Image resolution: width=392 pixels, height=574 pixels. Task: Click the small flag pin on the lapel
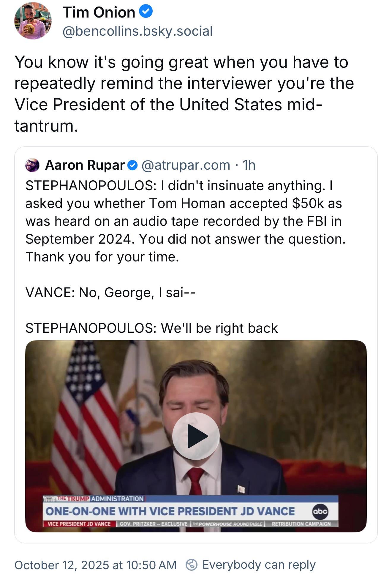click(x=241, y=489)
